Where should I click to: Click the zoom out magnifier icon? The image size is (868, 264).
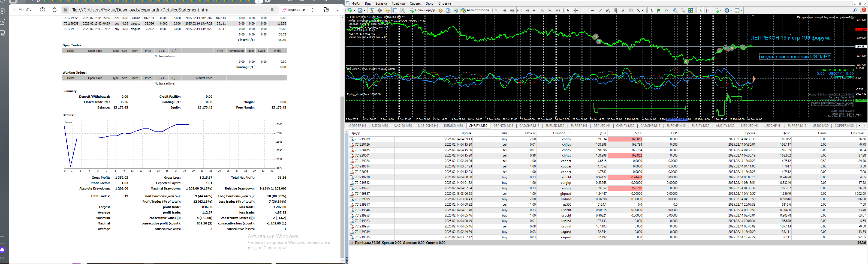click(x=683, y=10)
